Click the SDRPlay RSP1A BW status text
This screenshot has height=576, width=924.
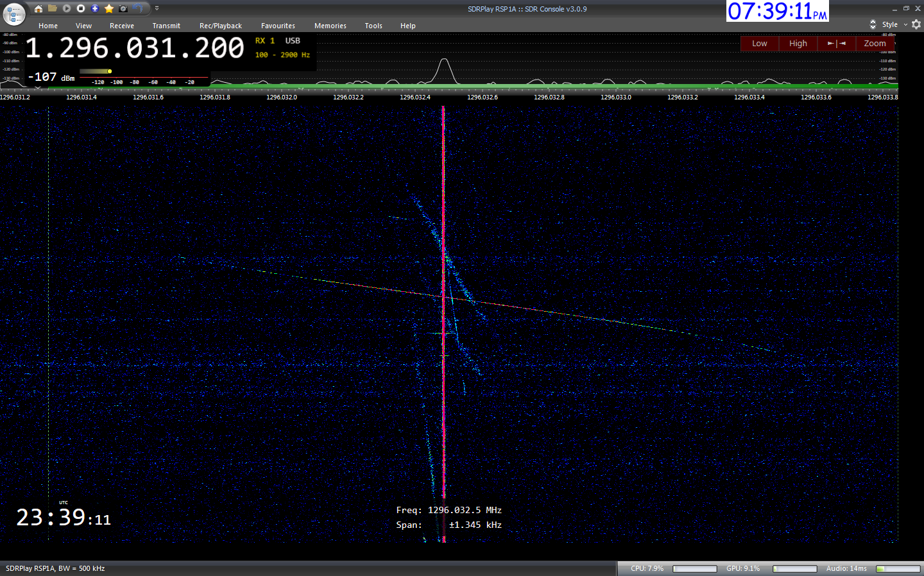(x=55, y=568)
